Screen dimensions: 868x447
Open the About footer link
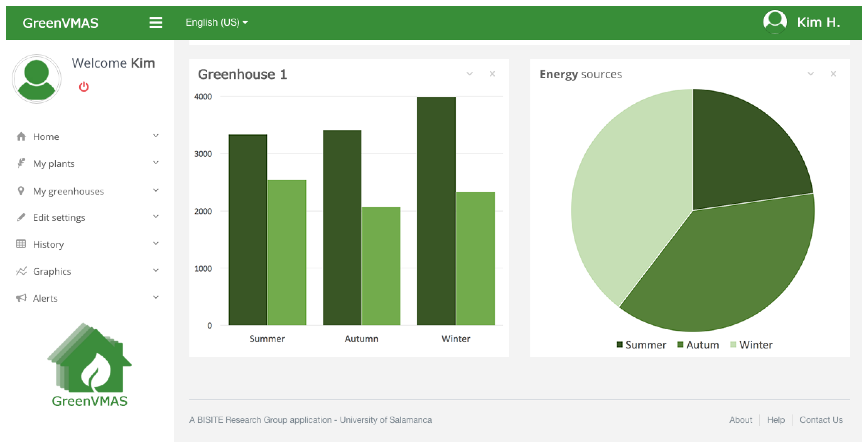click(740, 420)
